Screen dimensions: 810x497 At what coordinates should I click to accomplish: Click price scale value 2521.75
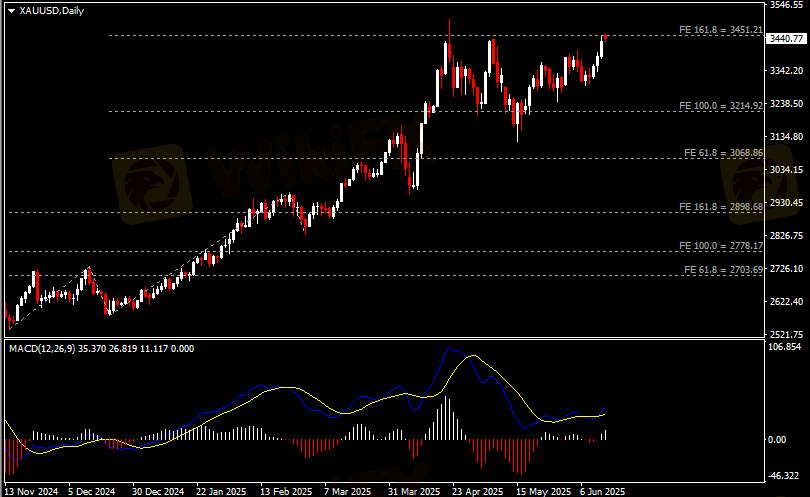click(x=786, y=334)
